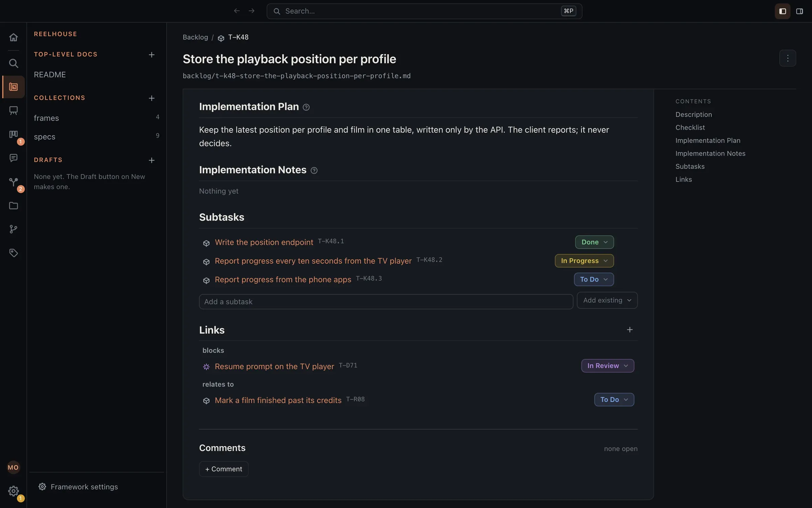Open Framework settings

78,487
